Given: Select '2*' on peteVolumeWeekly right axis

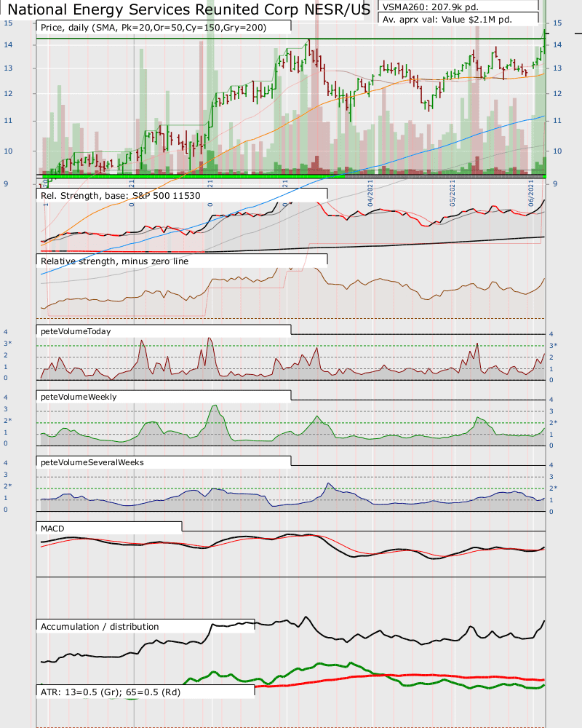Looking at the screenshot, I should tap(554, 422).
